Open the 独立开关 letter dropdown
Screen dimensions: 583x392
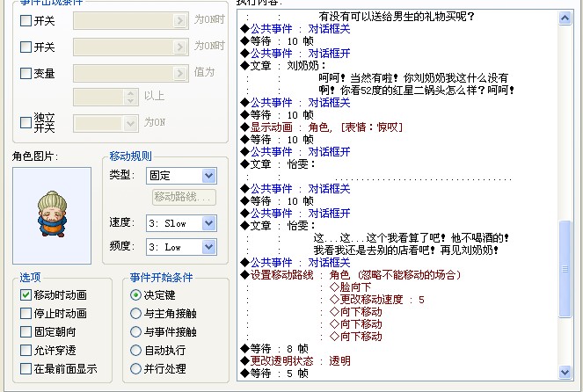130,123
